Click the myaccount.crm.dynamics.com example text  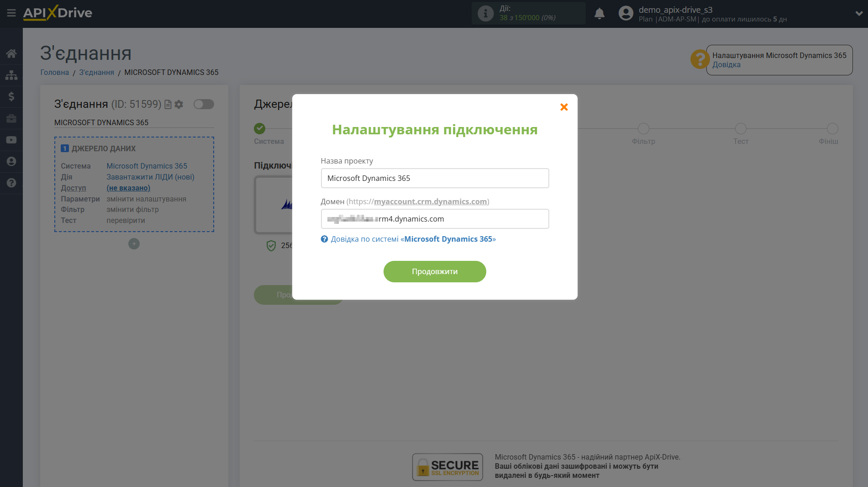[431, 201]
